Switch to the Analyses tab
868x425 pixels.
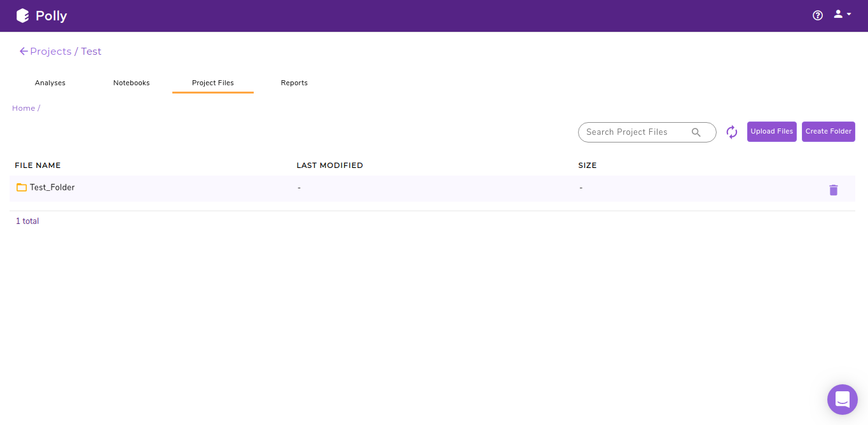50,82
